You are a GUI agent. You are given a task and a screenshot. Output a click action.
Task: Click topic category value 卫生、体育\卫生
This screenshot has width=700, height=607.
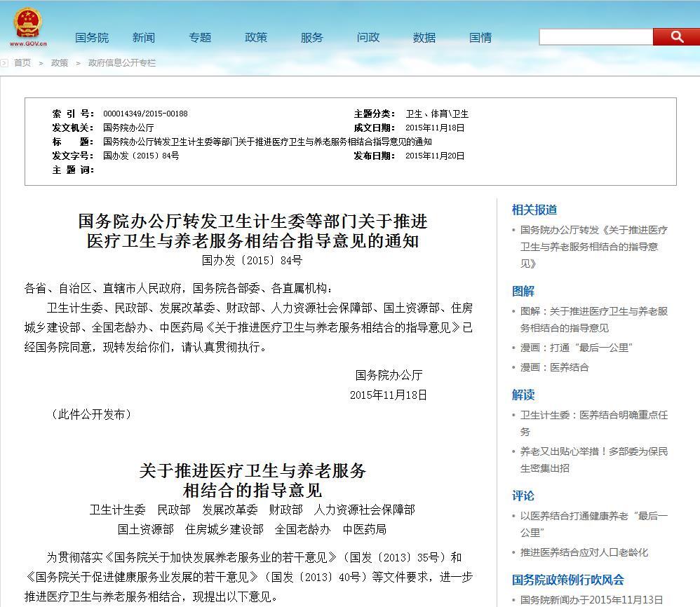(x=436, y=114)
